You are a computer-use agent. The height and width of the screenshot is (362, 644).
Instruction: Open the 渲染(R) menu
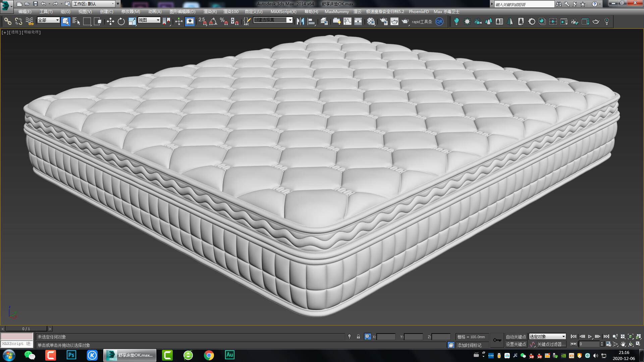coord(210,11)
